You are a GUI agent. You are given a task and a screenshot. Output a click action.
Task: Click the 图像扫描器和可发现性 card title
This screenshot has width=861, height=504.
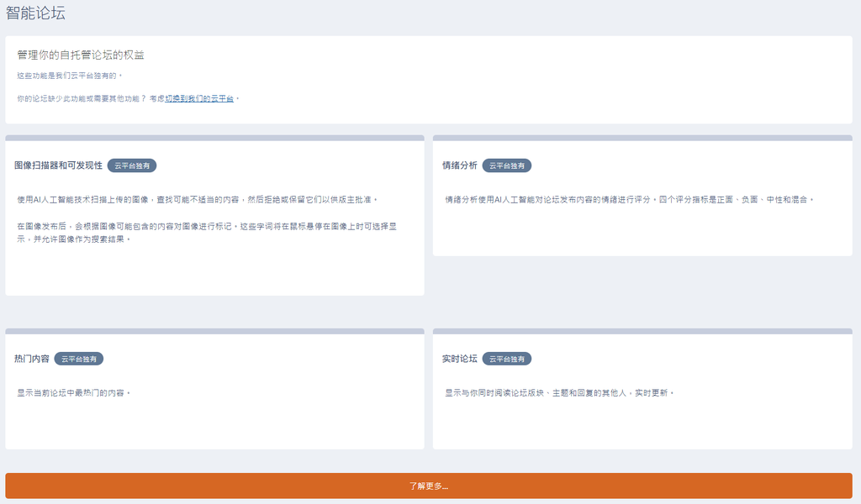[58, 165]
